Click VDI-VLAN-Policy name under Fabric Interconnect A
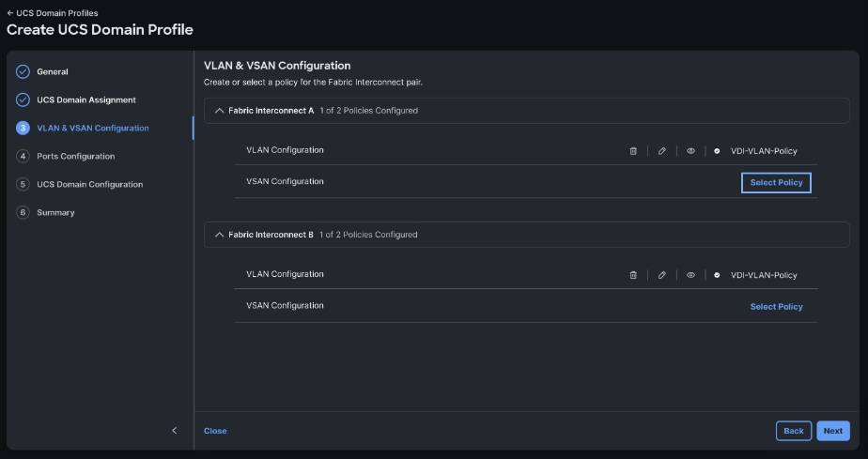The image size is (868, 459). [x=764, y=151]
